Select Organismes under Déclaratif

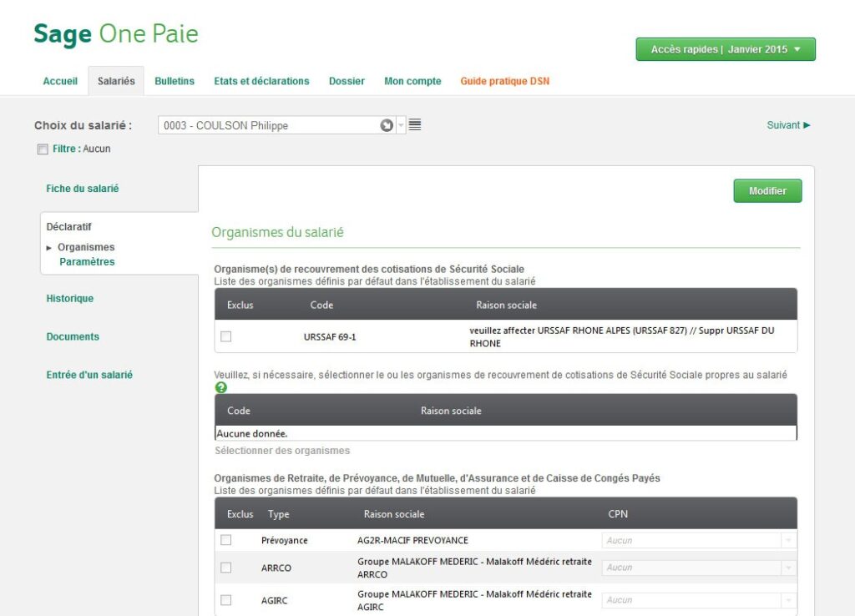point(86,247)
